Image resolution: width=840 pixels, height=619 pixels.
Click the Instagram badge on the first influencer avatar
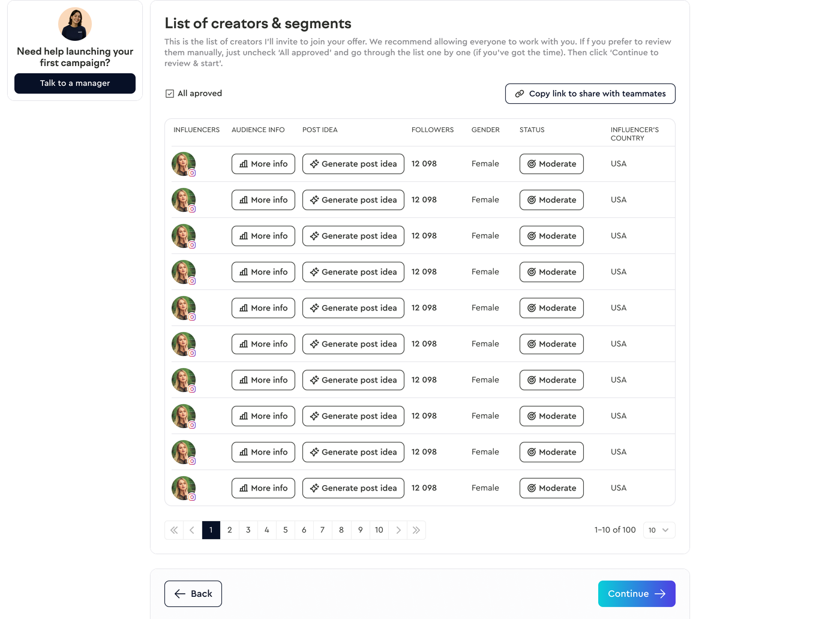tap(192, 173)
